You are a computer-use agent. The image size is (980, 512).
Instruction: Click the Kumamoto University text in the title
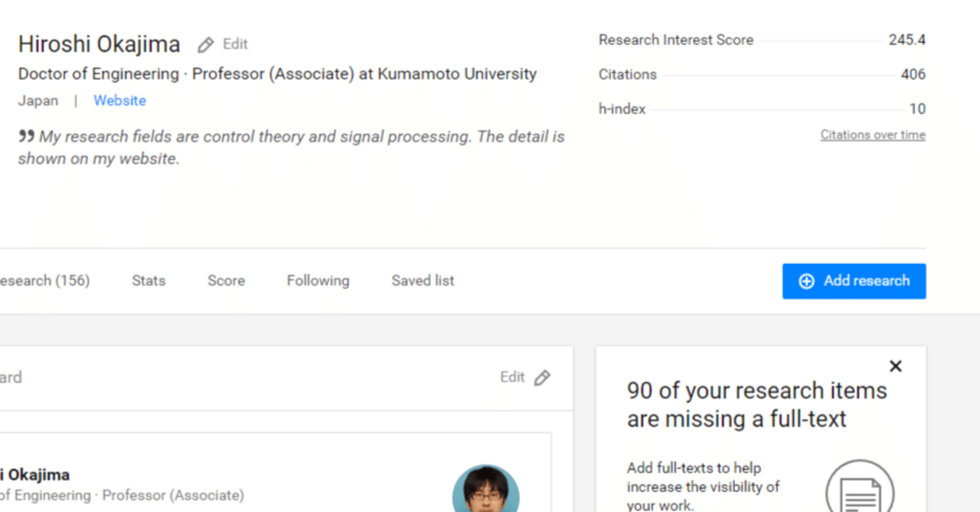pyautogui.click(x=456, y=73)
